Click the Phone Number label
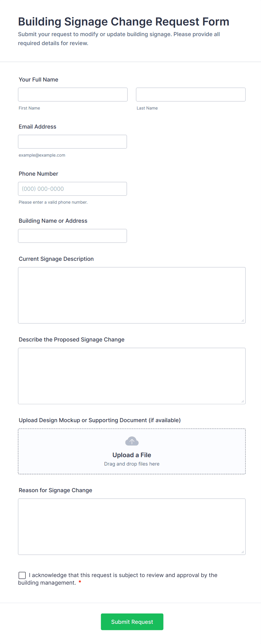Viewport: 261px width, 644px height. coord(38,174)
